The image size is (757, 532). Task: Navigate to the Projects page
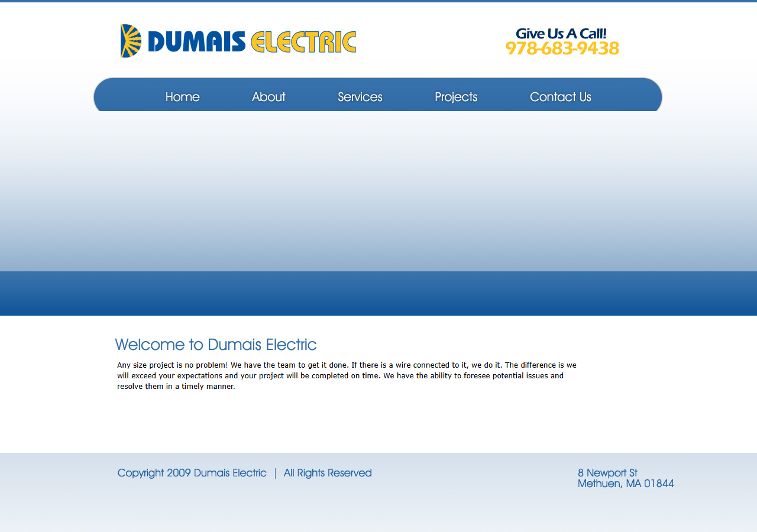[x=456, y=97]
